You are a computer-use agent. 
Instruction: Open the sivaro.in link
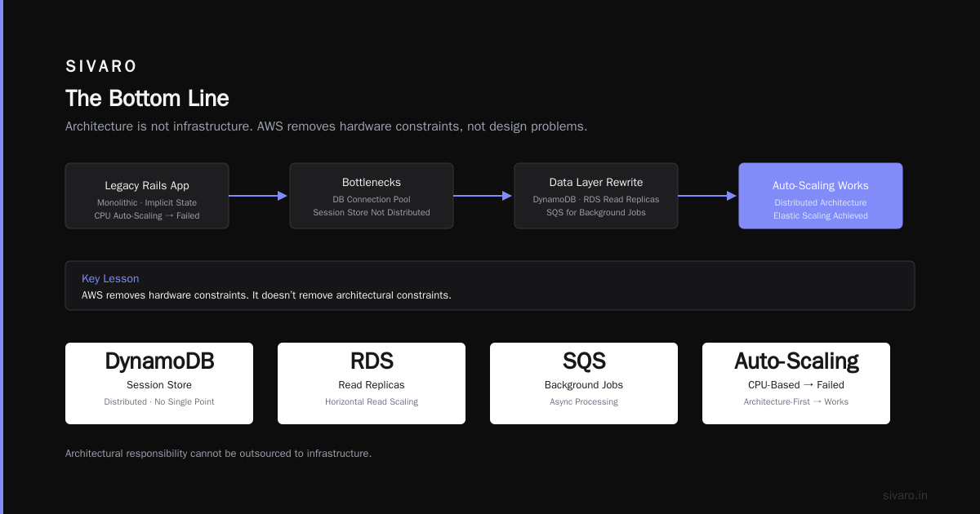point(905,495)
